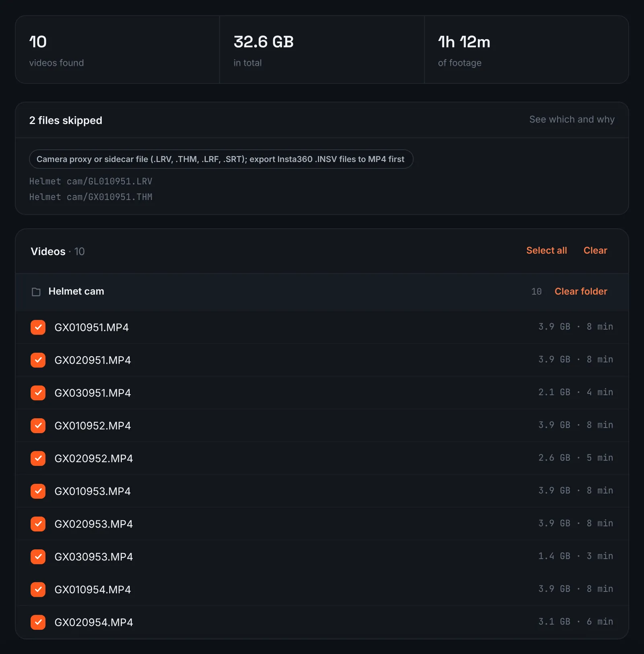Click the Helmet cam/GL010951.LRV skipped path

click(x=91, y=181)
